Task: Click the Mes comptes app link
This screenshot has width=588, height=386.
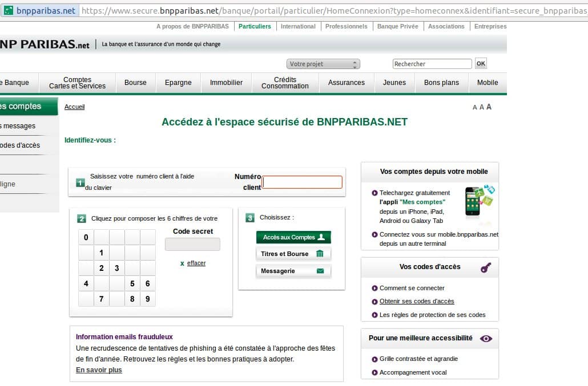Action: point(422,202)
